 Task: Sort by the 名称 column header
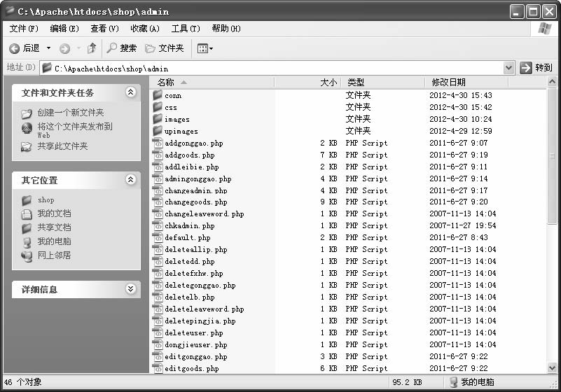click(212, 83)
